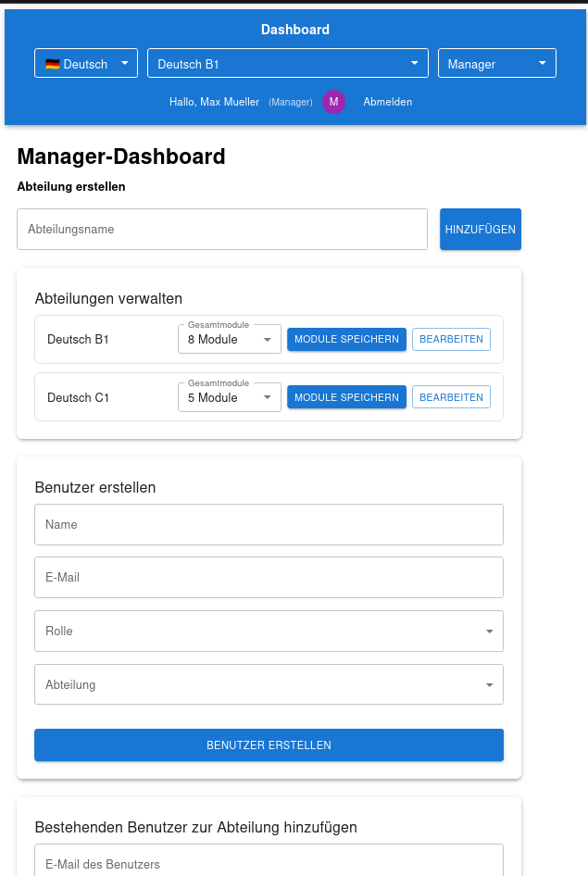
Task: Click the Benutzer erstellen button
Action: [269, 745]
